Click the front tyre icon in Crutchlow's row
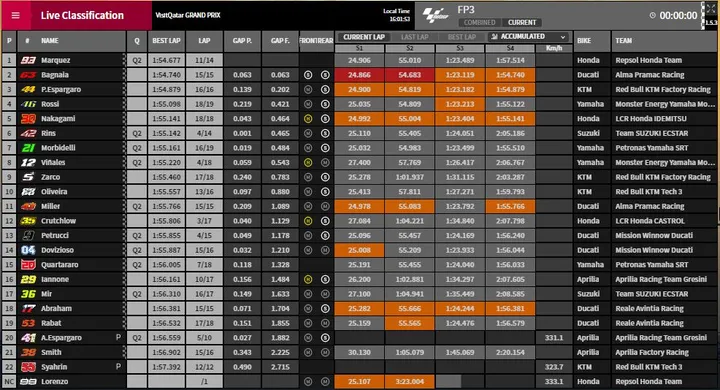 click(x=308, y=221)
